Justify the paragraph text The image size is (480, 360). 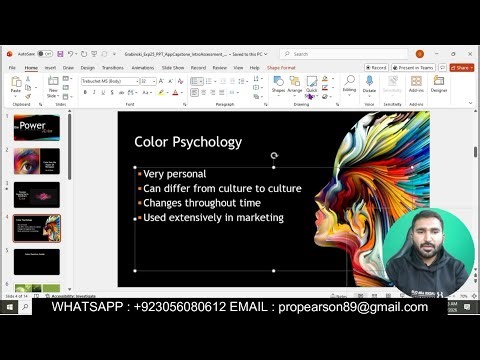click(x=222, y=92)
